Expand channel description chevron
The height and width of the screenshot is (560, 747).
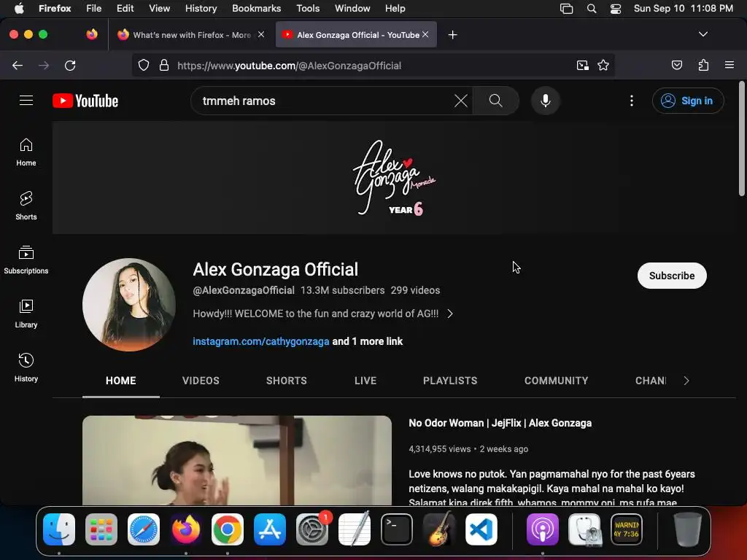tap(449, 314)
